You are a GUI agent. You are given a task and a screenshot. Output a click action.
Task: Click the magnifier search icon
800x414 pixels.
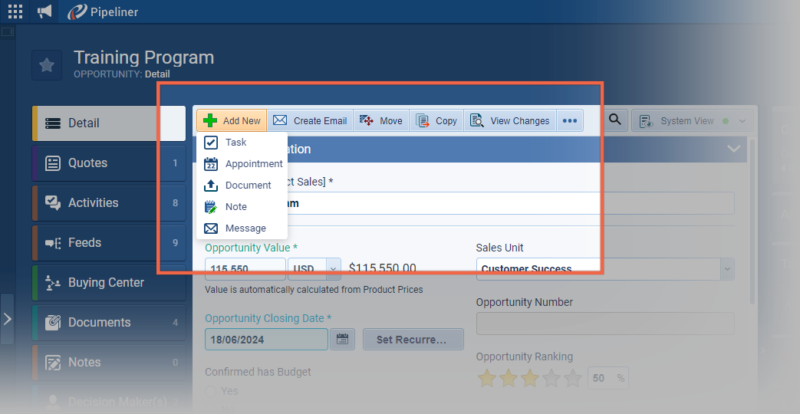tap(615, 120)
